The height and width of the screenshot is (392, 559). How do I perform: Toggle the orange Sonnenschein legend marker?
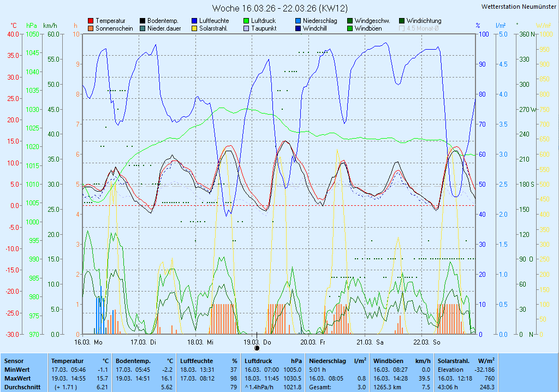tap(91, 28)
